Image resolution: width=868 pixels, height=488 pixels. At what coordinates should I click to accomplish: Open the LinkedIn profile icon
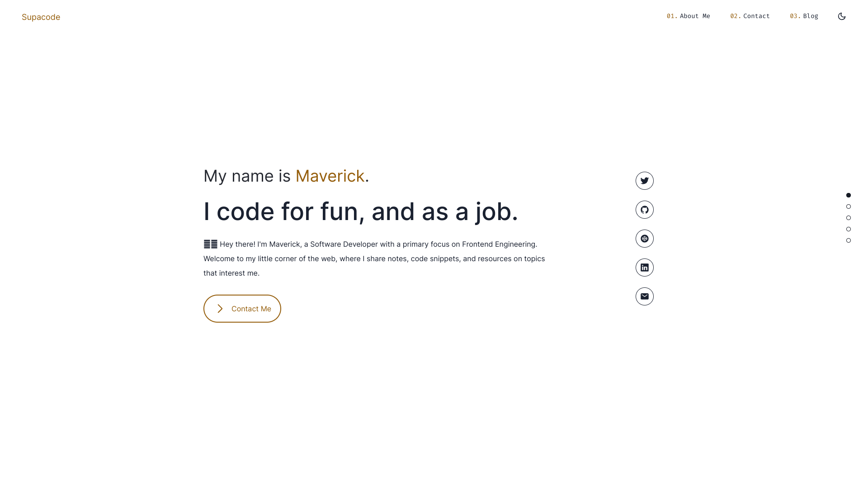[645, 267]
